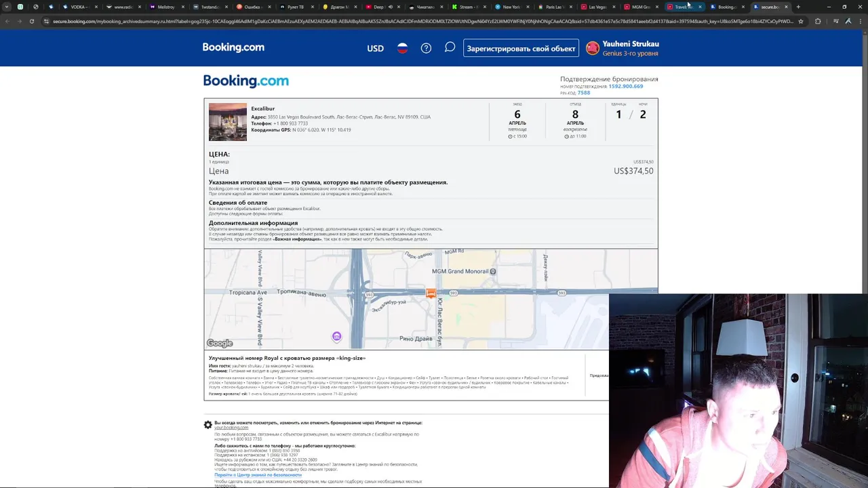868x488 pixels.
Task: Open a new tab with plus button
Action: (x=798, y=7)
